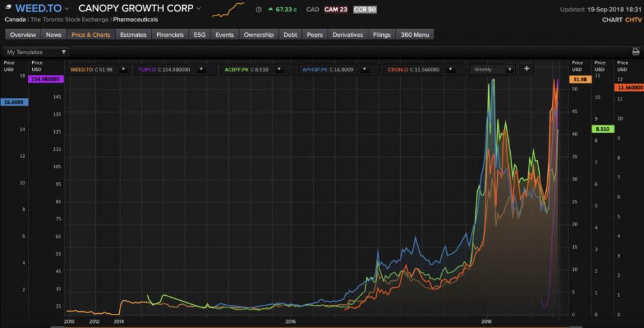Viewport: 644px width, 328px height.
Task: Go to the Peers tab
Action: 315,35
